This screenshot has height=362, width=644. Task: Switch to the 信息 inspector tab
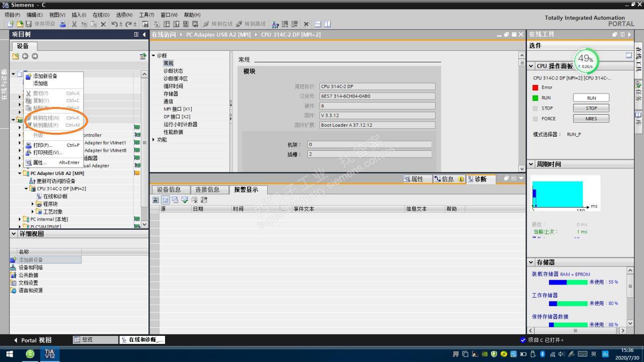448,179
